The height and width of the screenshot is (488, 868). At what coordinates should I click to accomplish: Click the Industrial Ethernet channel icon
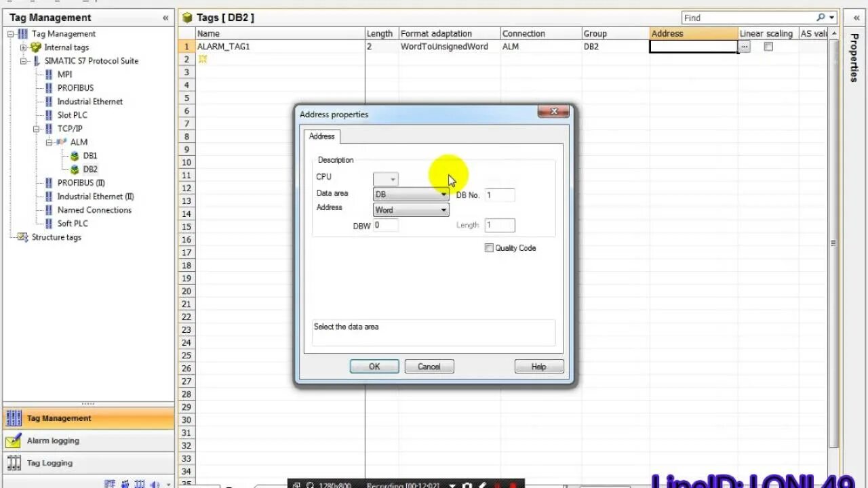pos(49,102)
